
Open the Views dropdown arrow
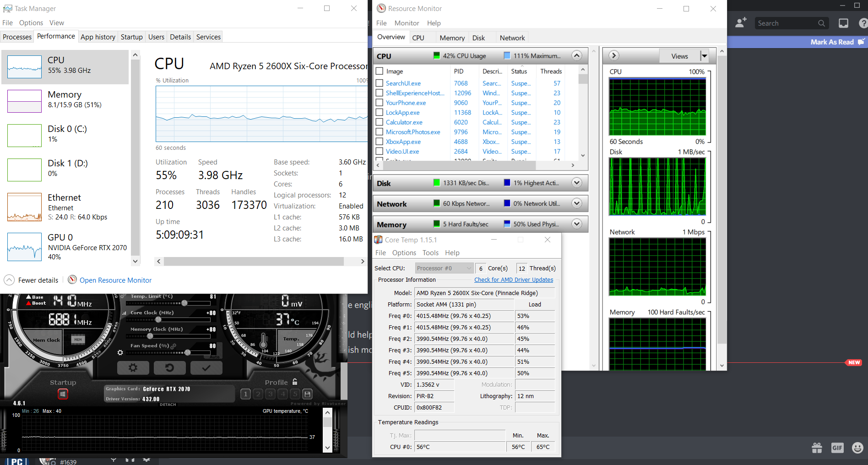click(704, 56)
